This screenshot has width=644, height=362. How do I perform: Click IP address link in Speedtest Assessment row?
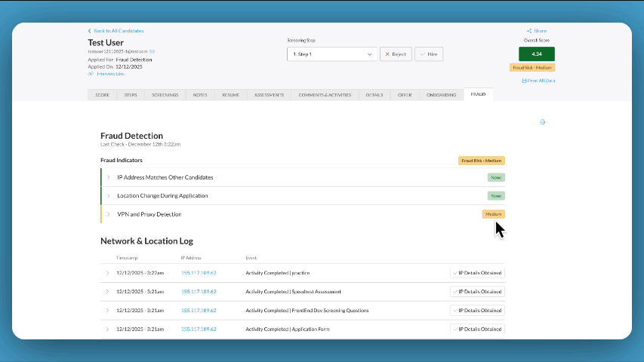pyautogui.click(x=199, y=291)
